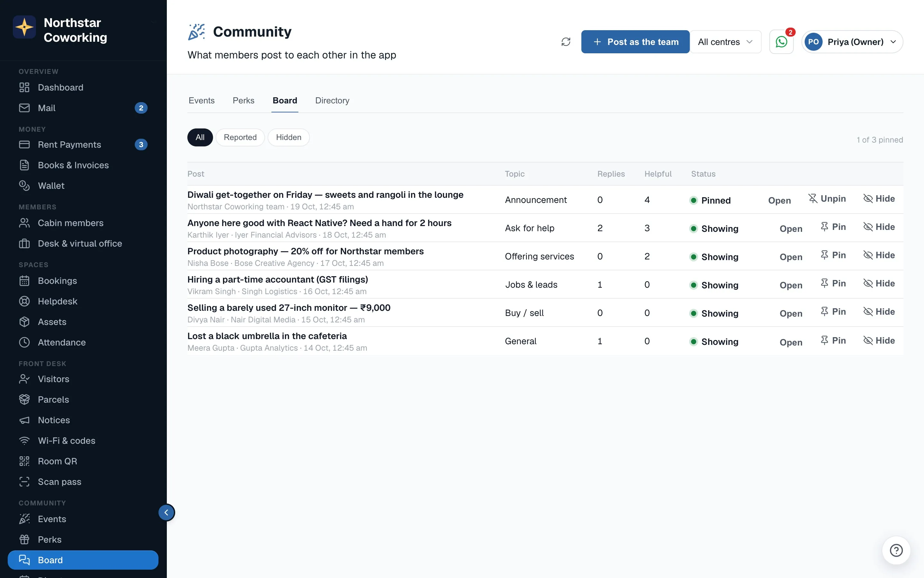
Task: Click the refresh icon next to Post as the team
Action: pos(566,42)
